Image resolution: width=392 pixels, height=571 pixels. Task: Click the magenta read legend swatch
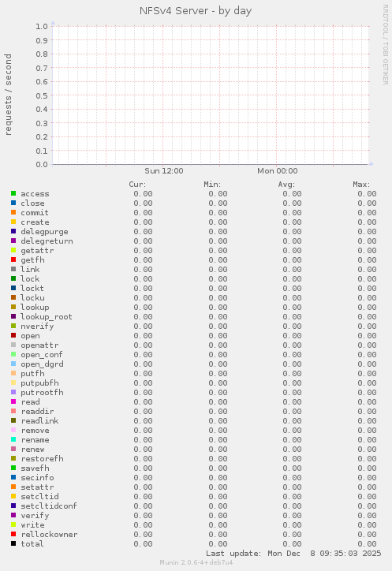(x=13, y=401)
